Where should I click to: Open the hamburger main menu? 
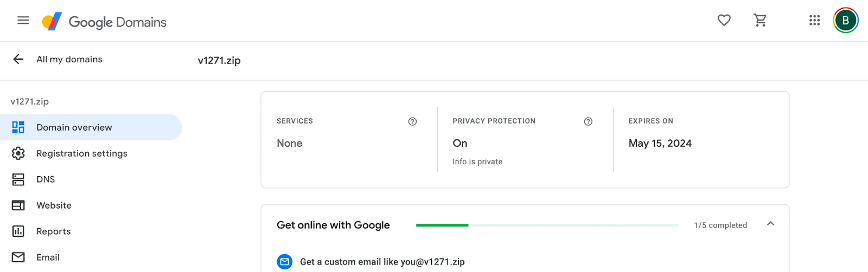(x=23, y=21)
